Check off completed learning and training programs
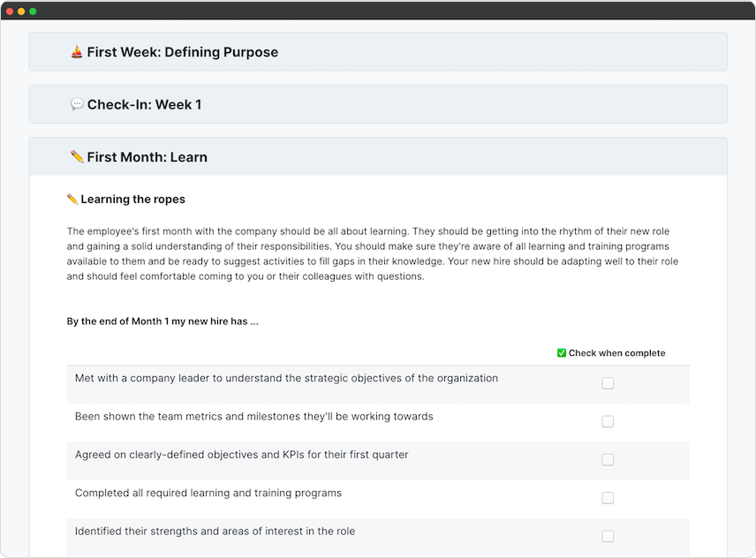The image size is (756, 558). [x=608, y=498]
